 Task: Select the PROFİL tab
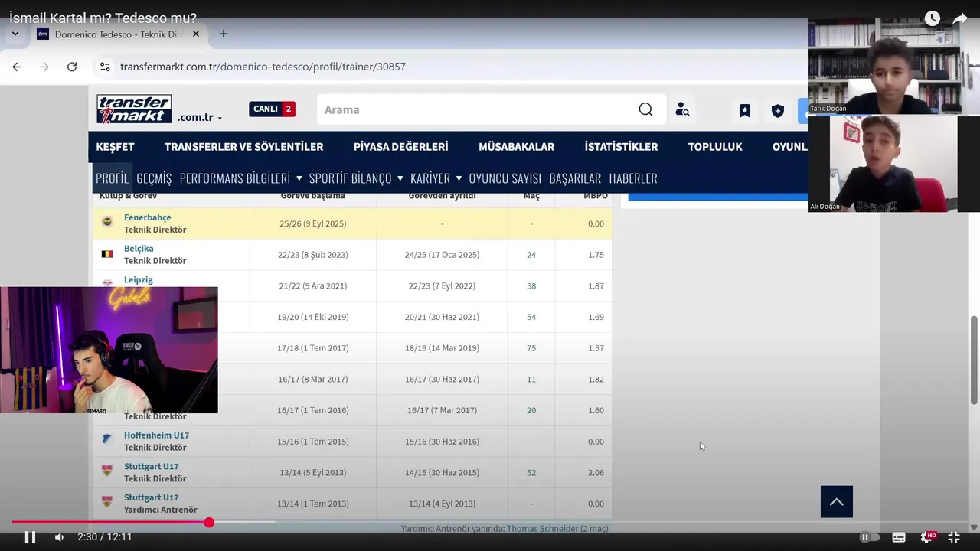coord(112,178)
